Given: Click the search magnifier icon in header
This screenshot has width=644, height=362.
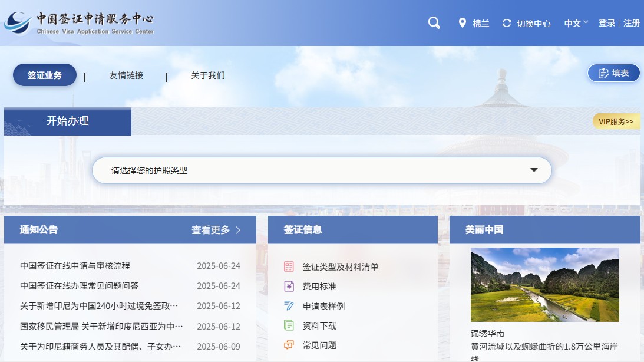Looking at the screenshot, I should (434, 23).
